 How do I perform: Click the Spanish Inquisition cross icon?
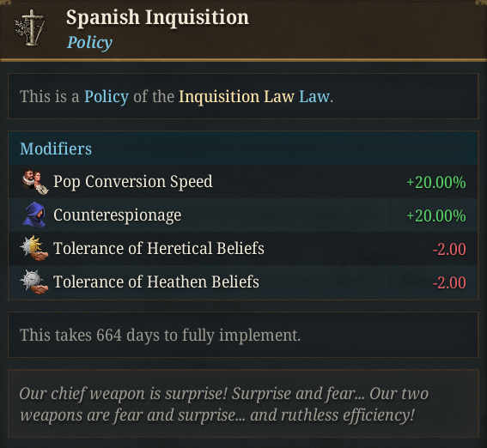(x=30, y=27)
